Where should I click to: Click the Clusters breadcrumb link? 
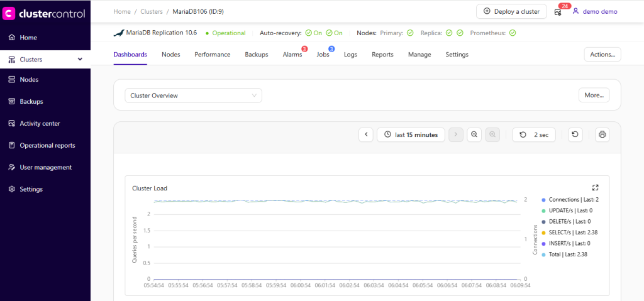coord(152,11)
